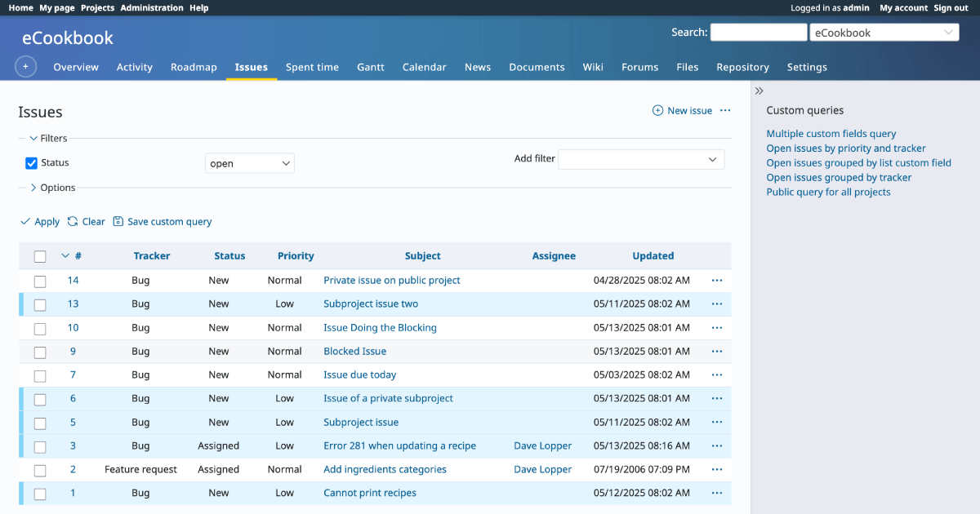This screenshot has height=514, width=980.
Task: Open Dave Lopper assignee link on issue 2
Action: point(543,470)
